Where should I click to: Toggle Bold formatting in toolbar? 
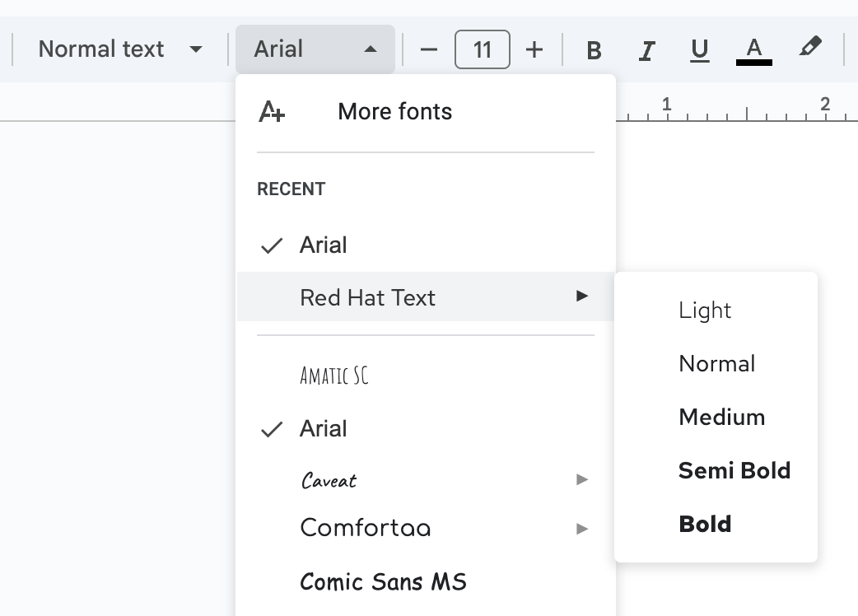(594, 50)
